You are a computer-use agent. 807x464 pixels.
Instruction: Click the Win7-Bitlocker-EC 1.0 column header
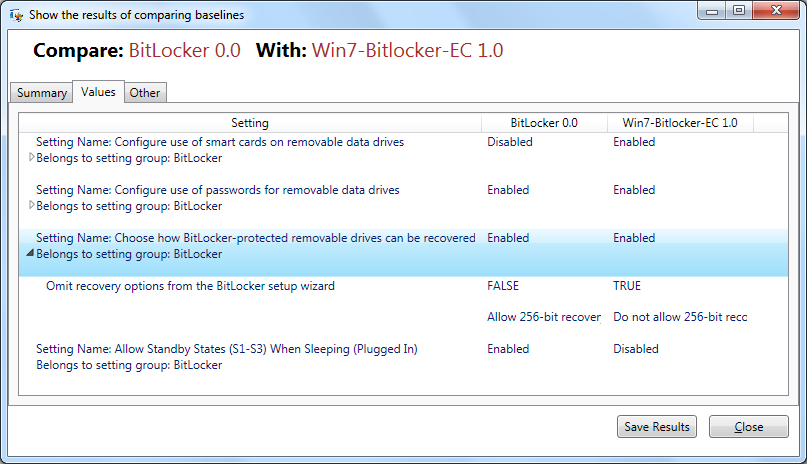(680, 123)
